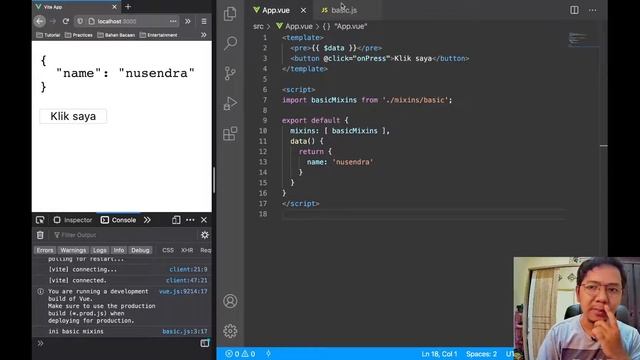
Task: Open the Manage gear in activity bar
Action: [x=230, y=331]
